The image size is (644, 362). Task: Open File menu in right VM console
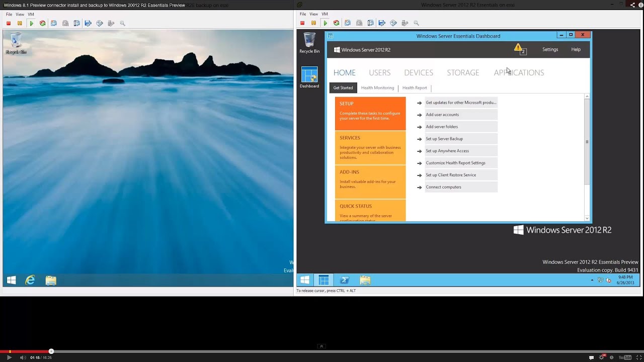point(303,14)
